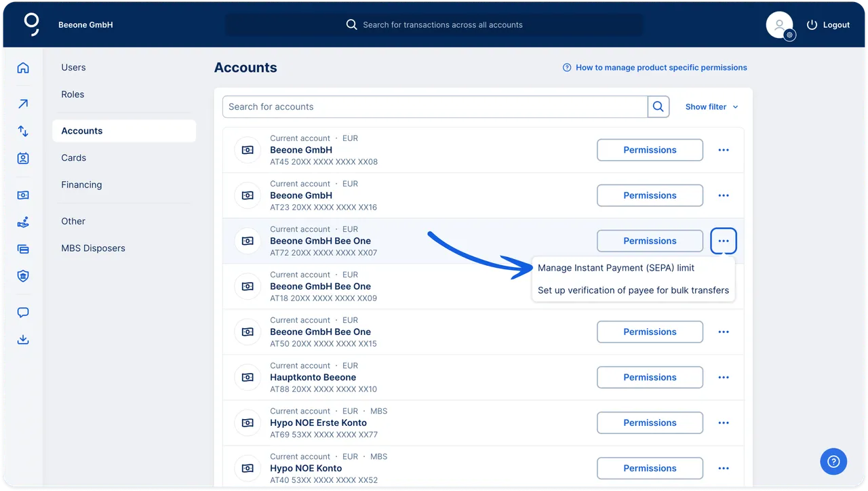Go to Users in the side menu
This screenshot has width=868, height=491.
coord(73,67)
